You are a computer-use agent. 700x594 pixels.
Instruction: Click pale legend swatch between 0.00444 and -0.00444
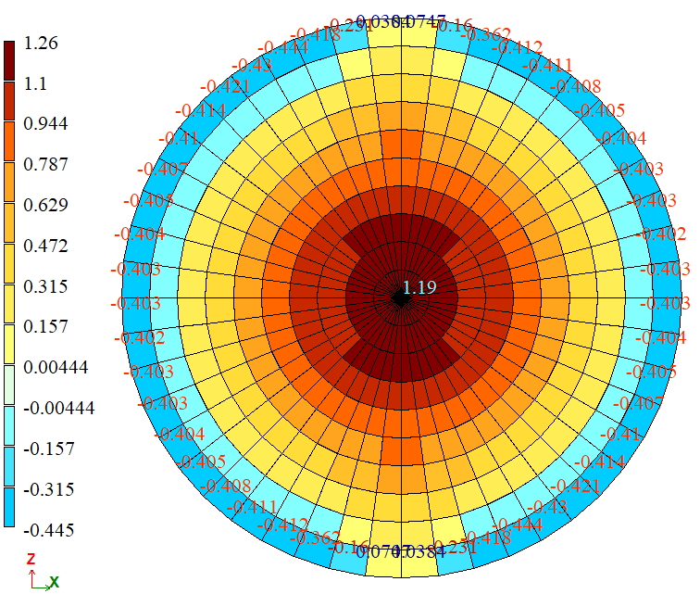tap(9, 385)
